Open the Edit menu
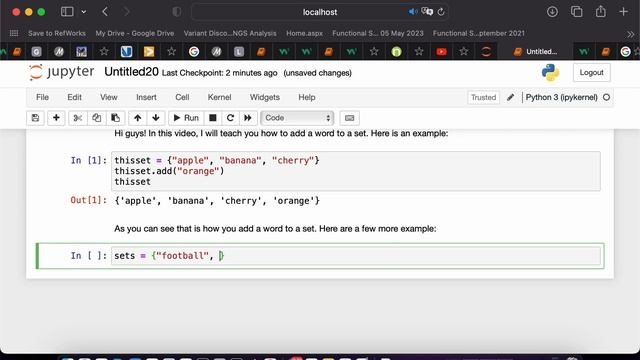 74,98
